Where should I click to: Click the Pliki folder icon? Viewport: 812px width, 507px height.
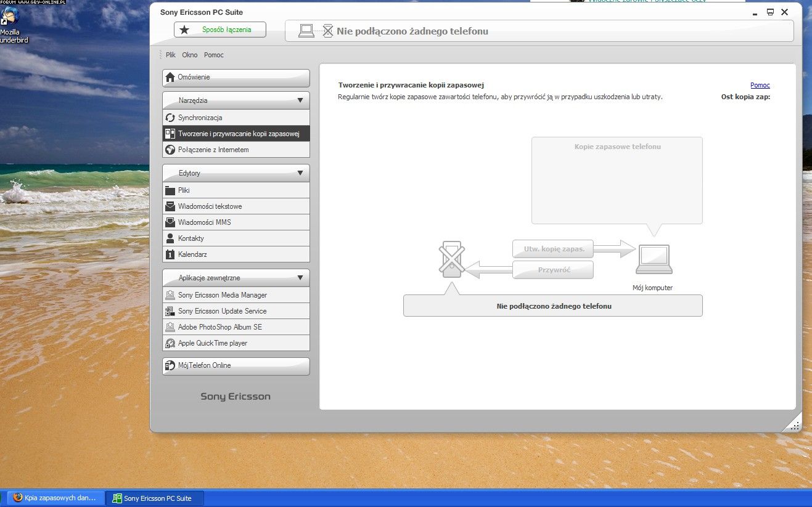click(x=170, y=190)
